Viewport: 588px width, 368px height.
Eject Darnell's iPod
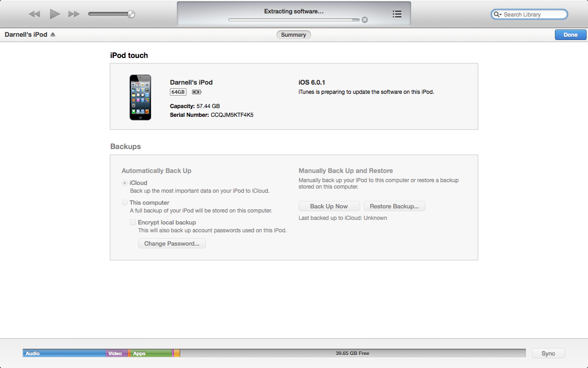[53, 34]
